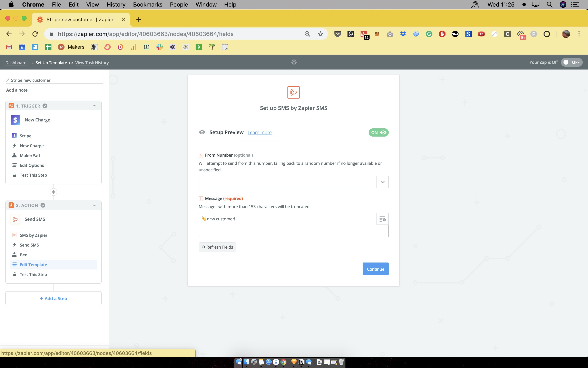Open View Task History link
The height and width of the screenshot is (368, 588).
(92, 63)
